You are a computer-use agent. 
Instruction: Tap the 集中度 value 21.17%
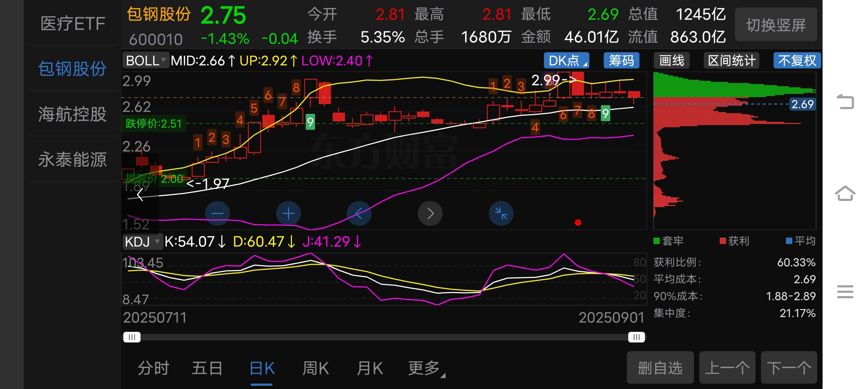click(x=797, y=313)
